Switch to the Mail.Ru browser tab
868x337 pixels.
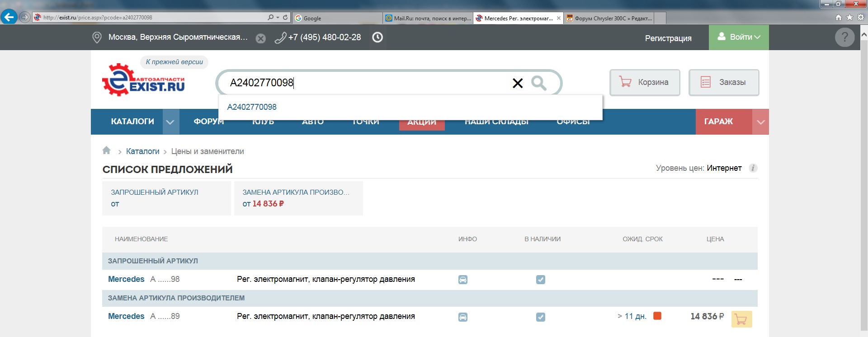click(x=428, y=18)
